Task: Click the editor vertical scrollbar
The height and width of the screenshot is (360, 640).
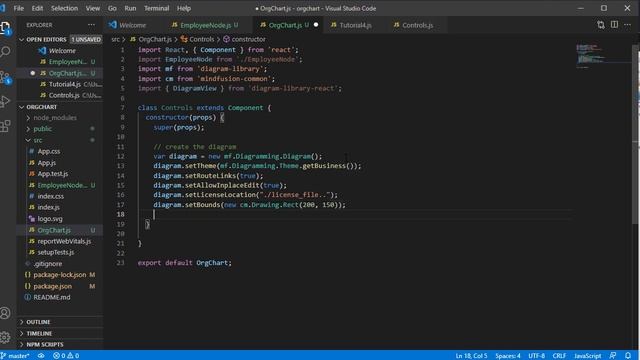Action: point(636,135)
